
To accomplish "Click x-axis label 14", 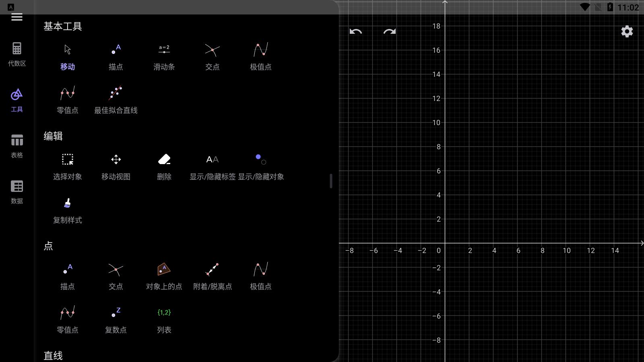I will 615,251.
